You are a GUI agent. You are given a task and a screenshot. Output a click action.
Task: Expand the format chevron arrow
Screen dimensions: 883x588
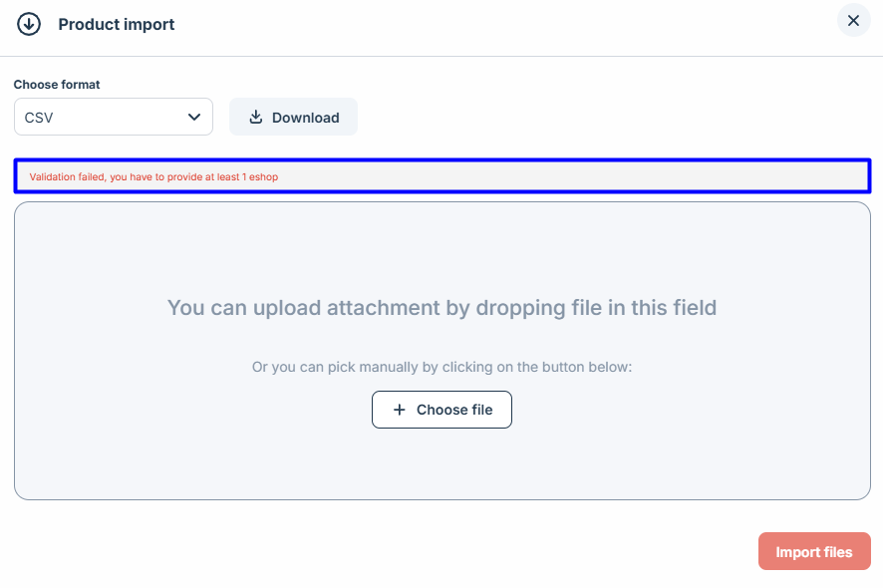194,117
